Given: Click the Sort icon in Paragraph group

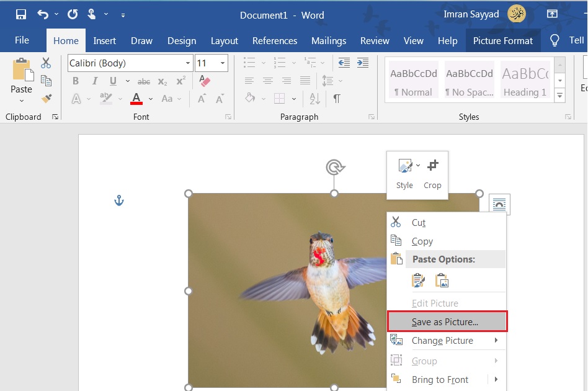Looking at the screenshot, I should coord(314,99).
